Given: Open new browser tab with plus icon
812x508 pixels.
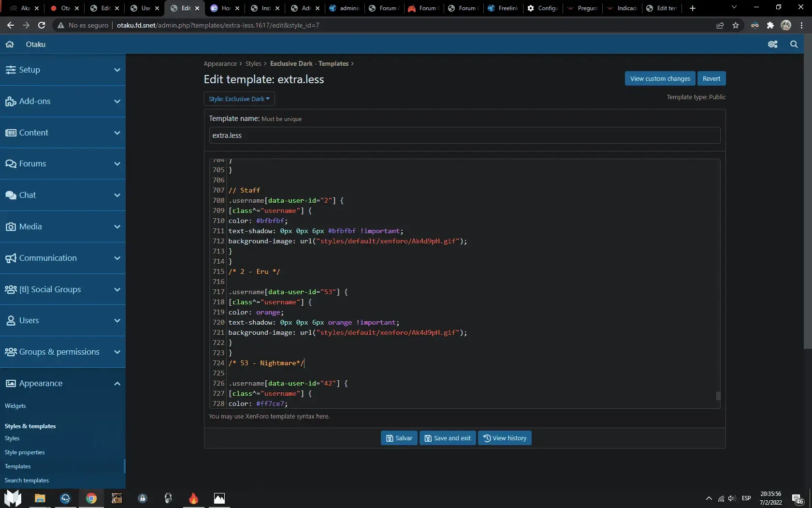Looking at the screenshot, I should click(692, 8).
